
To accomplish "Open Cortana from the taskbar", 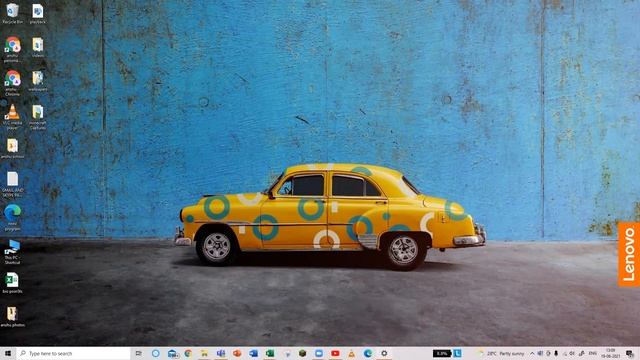I will [x=156, y=353].
